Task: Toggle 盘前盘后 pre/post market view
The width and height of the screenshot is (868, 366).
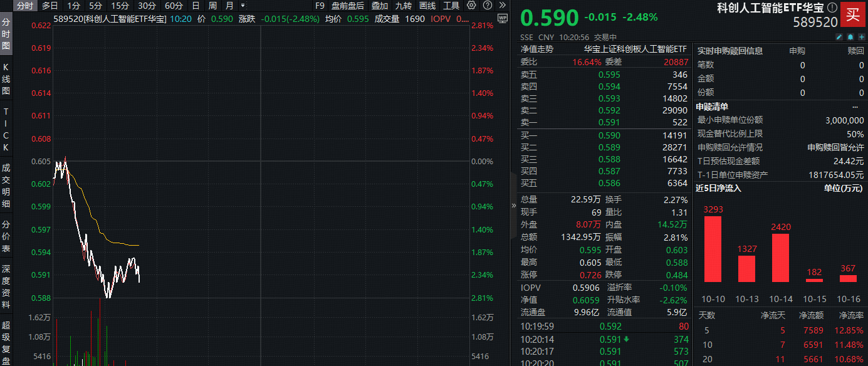Action: tap(349, 6)
